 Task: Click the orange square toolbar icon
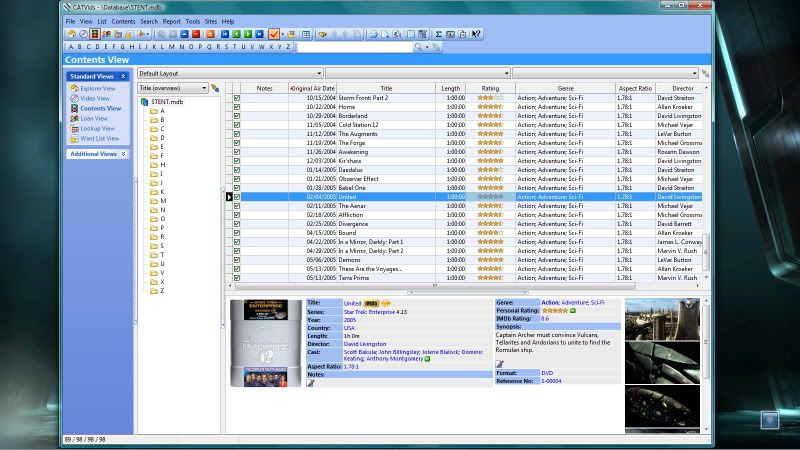pos(210,34)
